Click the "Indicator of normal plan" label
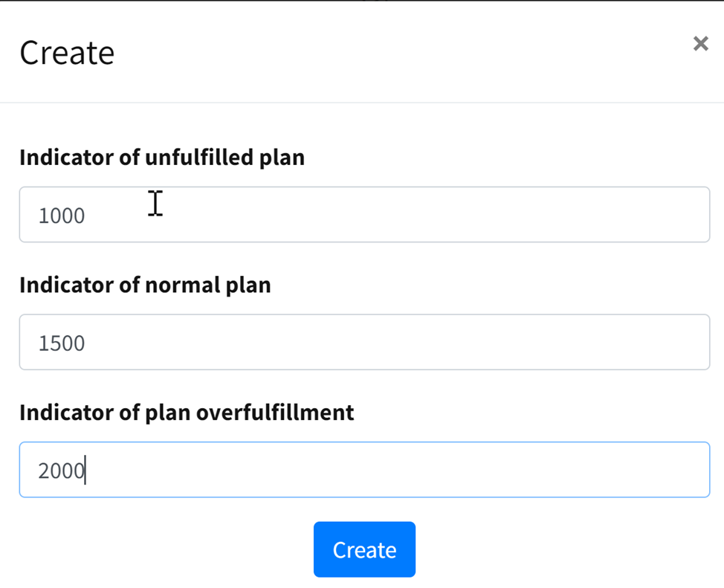Image resolution: width=724 pixels, height=588 pixels. (145, 285)
